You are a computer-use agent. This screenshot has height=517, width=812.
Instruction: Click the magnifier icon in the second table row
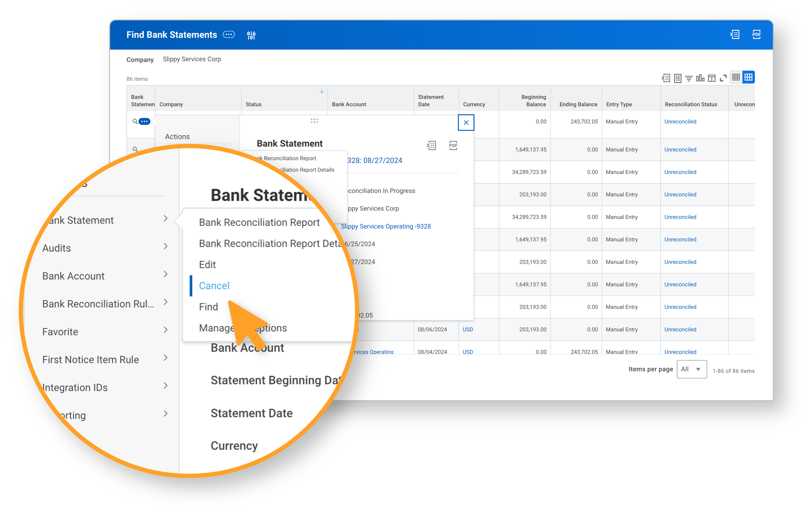(135, 149)
